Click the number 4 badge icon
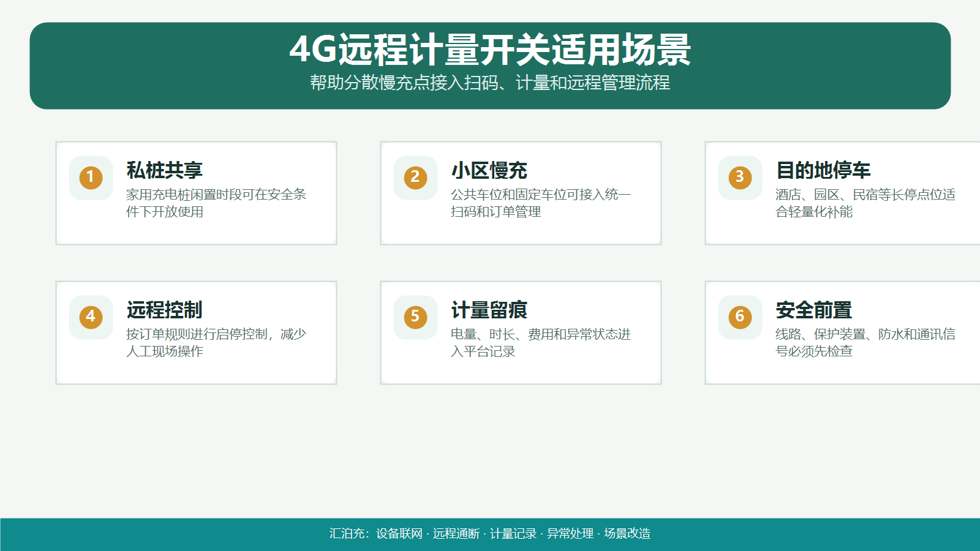 [x=91, y=317]
